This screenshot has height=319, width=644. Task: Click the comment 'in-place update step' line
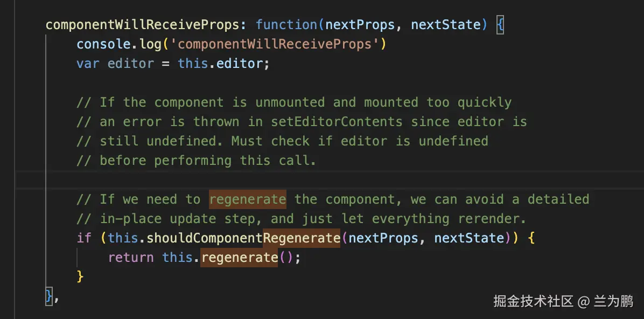301,219
